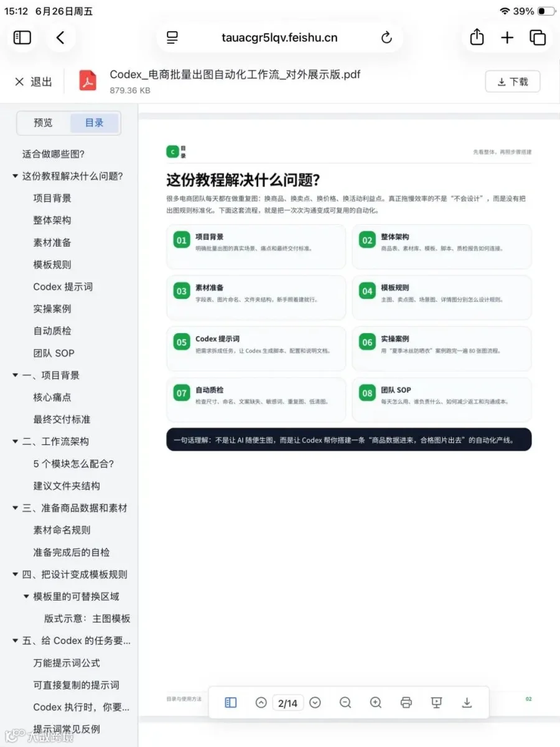Click the PDF file name title
The width and height of the screenshot is (560, 747).
click(x=235, y=74)
